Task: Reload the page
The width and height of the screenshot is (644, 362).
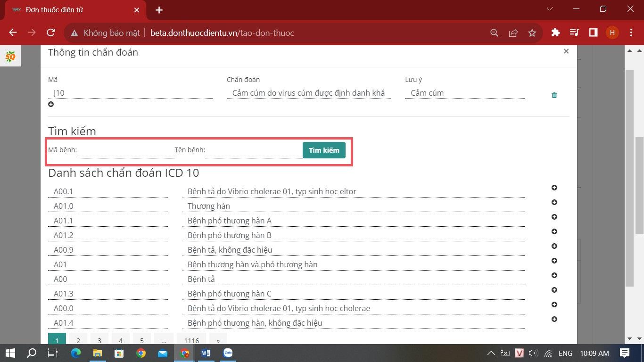Action: click(51, 33)
